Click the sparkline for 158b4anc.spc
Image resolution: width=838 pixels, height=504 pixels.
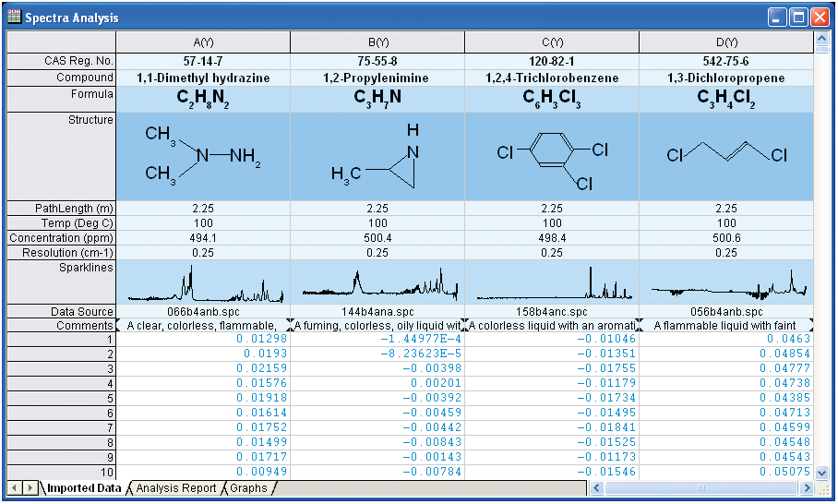[x=552, y=282]
